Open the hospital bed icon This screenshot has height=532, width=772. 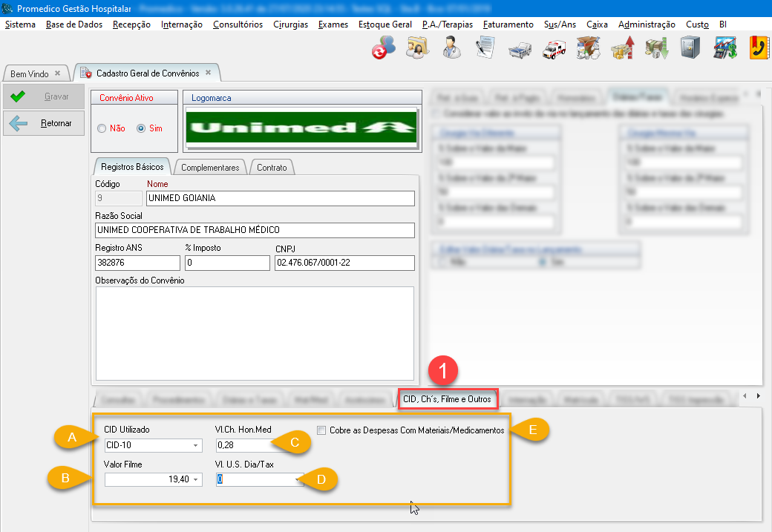click(x=519, y=49)
